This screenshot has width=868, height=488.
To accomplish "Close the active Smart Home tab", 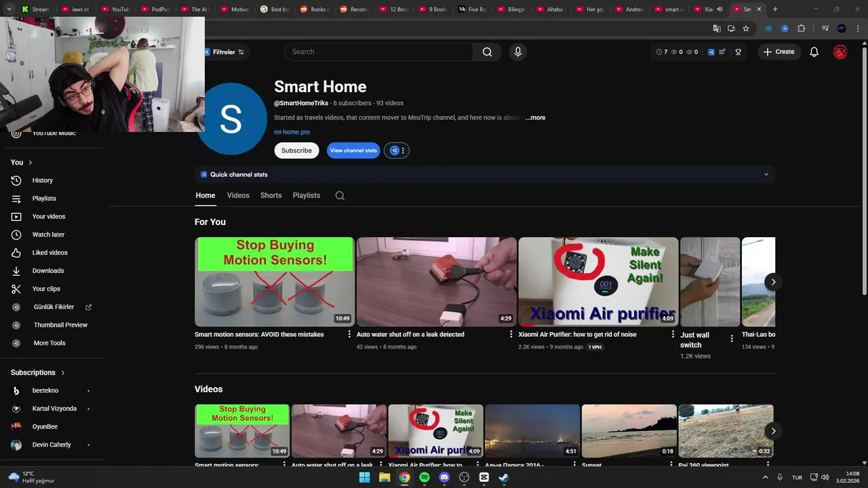I will pyautogui.click(x=759, y=9).
